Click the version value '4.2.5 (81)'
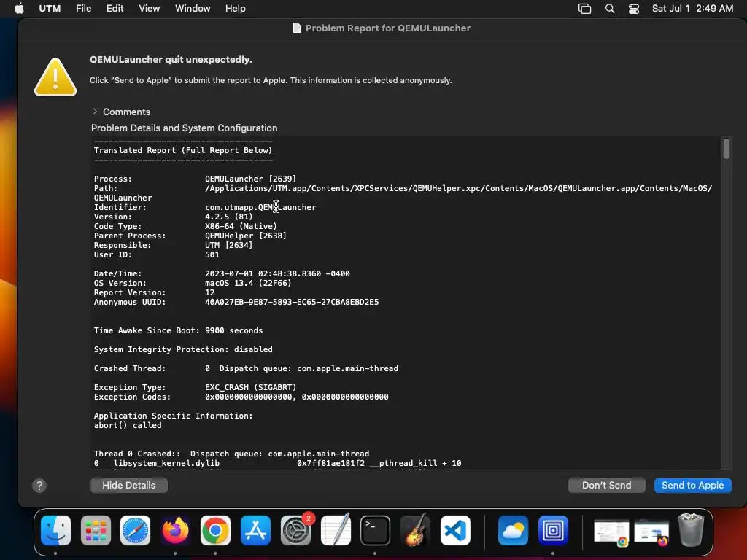 (x=228, y=217)
